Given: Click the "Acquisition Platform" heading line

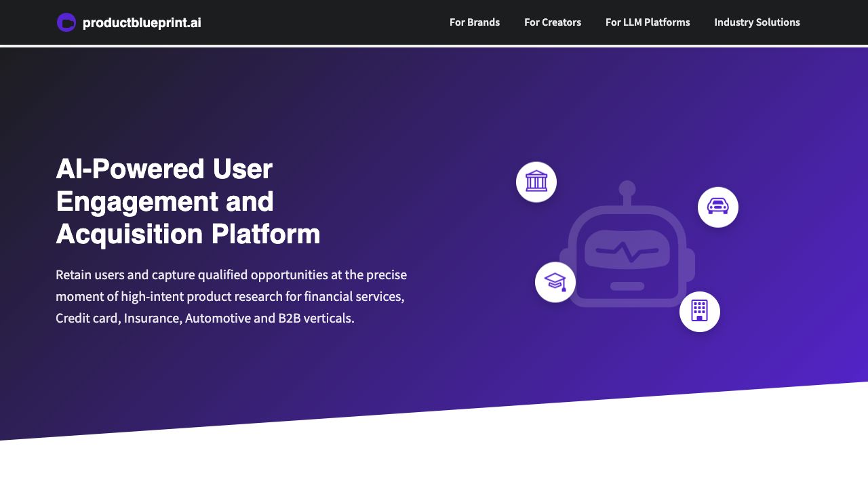Looking at the screenshot, I should tap(188, 234).
